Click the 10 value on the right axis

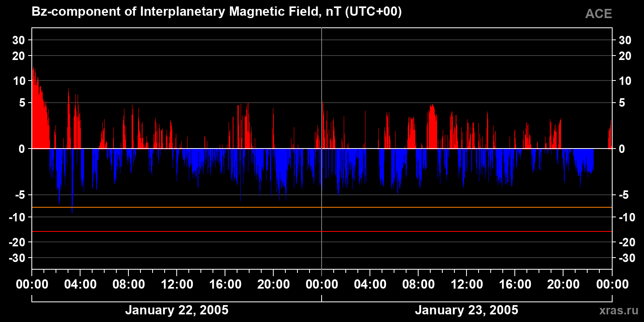pos(625,81)
